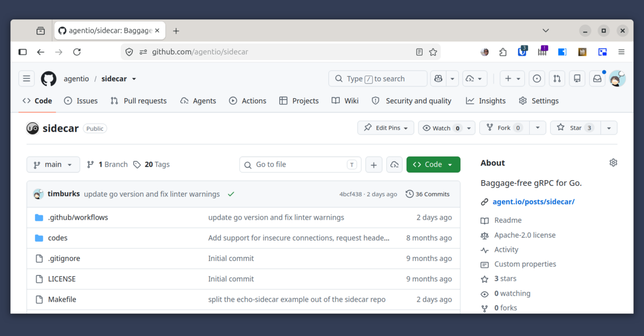Click the GitHub Octocat logo
This screenshot has height=336, width=644.
[49, 79]
